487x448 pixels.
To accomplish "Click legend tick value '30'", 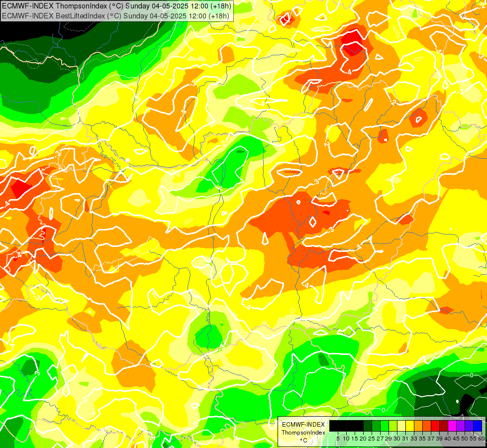I will tap(397, 439).
